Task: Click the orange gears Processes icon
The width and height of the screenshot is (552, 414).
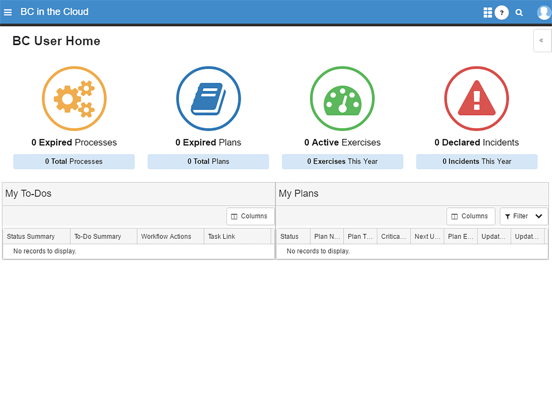Action: click(74, 99)
